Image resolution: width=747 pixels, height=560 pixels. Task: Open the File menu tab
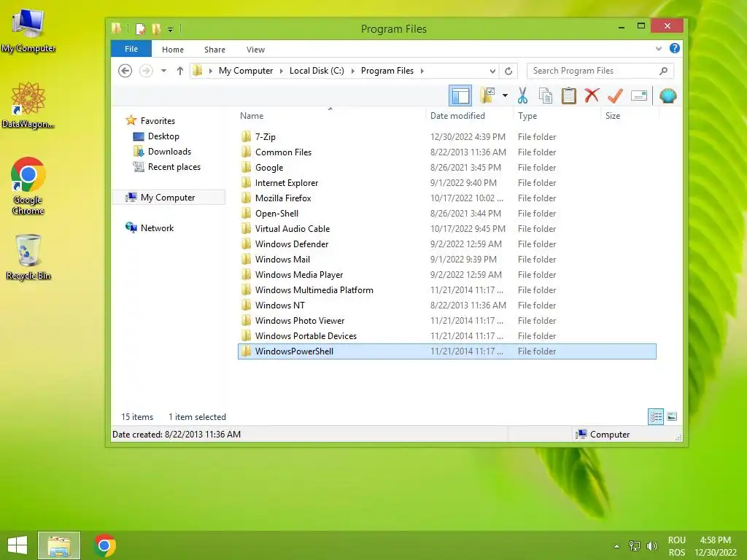coord(131,49)
